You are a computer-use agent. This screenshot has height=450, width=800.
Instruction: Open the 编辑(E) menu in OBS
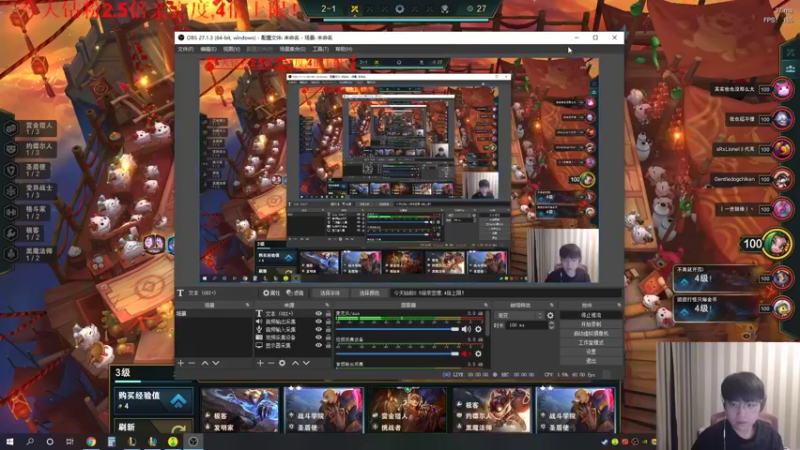coord(208,49)
